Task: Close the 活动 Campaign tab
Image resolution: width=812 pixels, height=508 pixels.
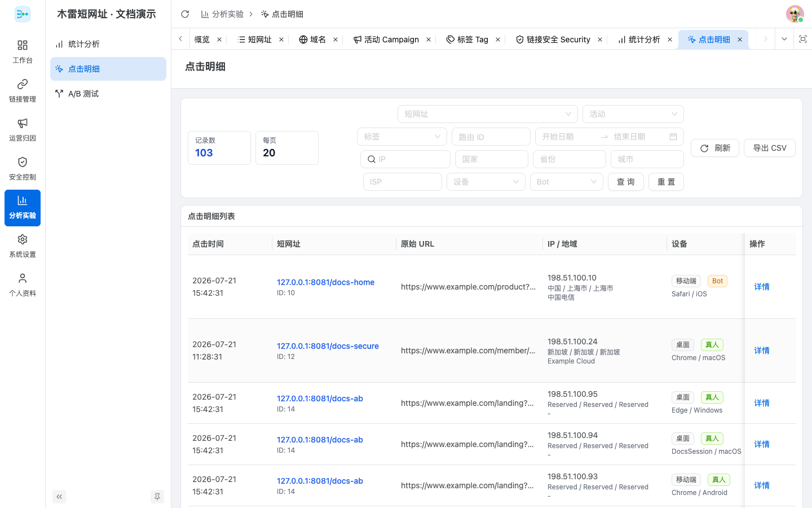Action: (x=429, y=40)
